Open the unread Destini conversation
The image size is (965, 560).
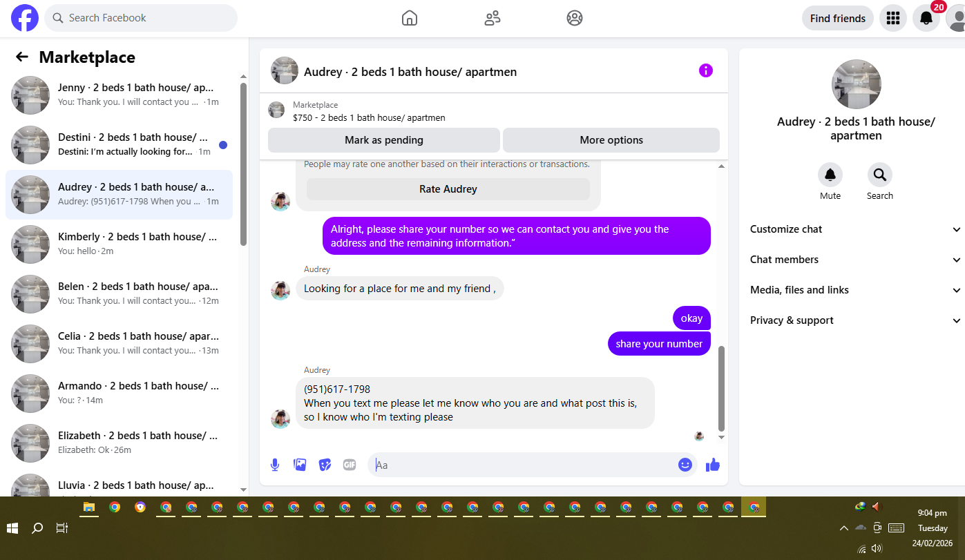tap(120, 145)
